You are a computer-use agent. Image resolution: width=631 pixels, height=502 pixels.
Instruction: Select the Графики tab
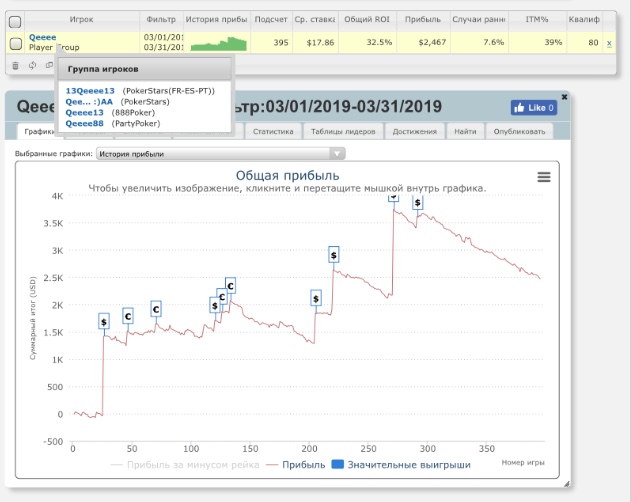click(39, 132)
